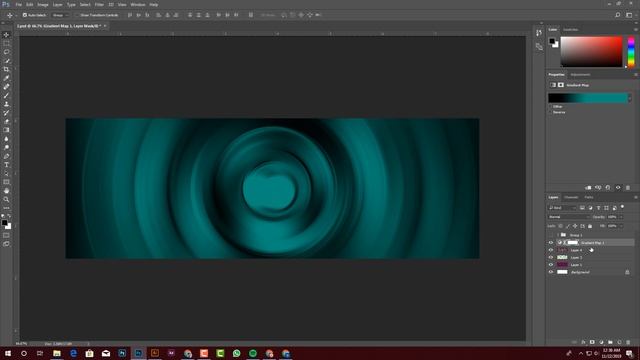The height and width of the screenshot is (360, 640).
Task: Toggle Quick Mask mode icon
Action: [6, 236]
